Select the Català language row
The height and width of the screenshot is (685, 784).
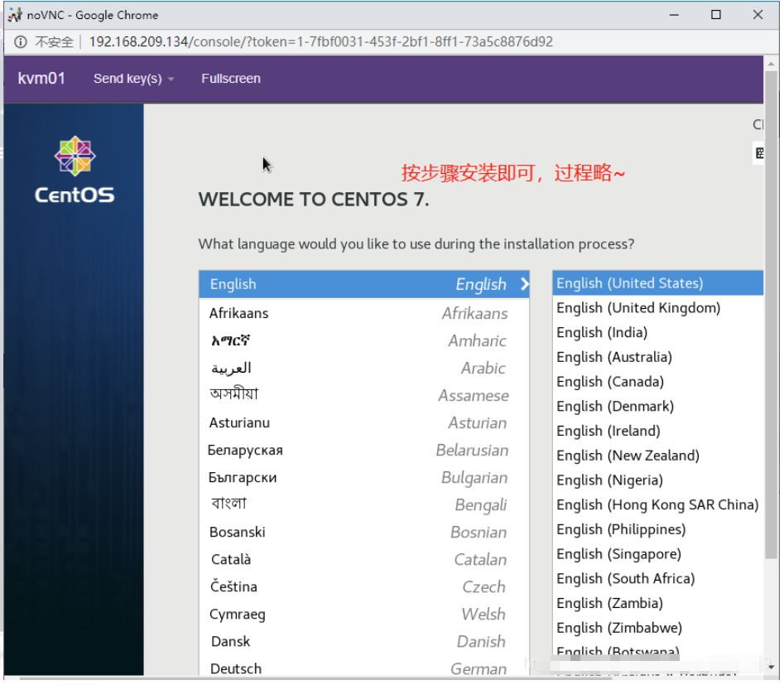[x=364, y=559]
